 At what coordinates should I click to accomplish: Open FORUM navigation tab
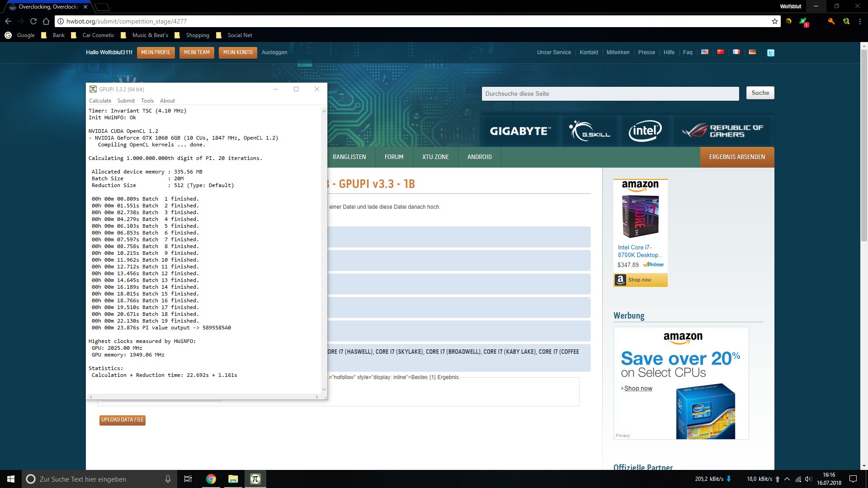[394, 157]
